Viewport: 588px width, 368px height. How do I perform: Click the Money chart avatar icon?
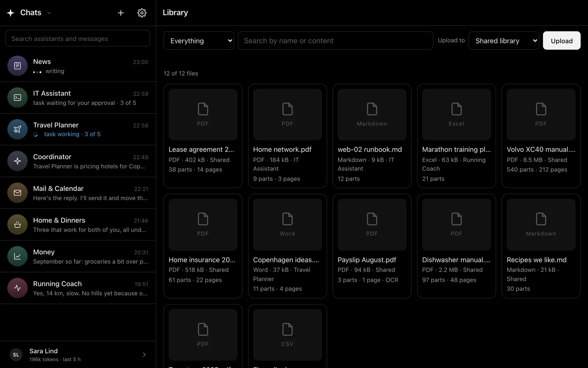tap(17, 256)
